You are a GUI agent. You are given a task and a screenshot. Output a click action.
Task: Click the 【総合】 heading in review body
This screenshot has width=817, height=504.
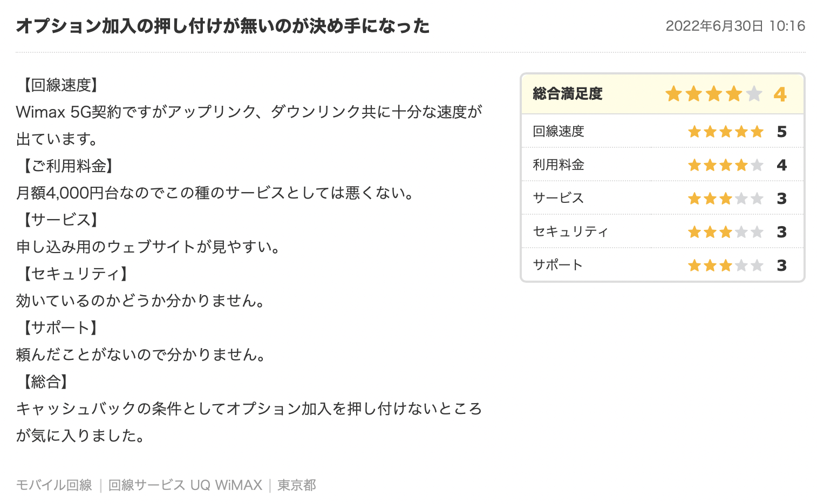pos(46,382)
